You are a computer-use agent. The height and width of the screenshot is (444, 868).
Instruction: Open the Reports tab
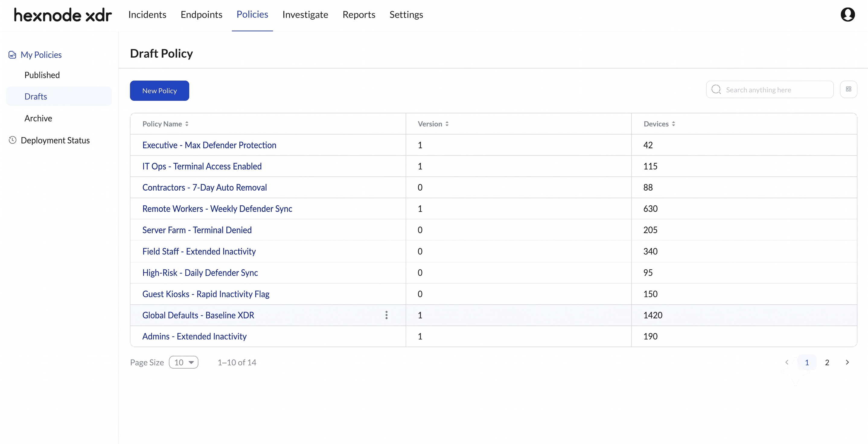click(x=359, y=14)
